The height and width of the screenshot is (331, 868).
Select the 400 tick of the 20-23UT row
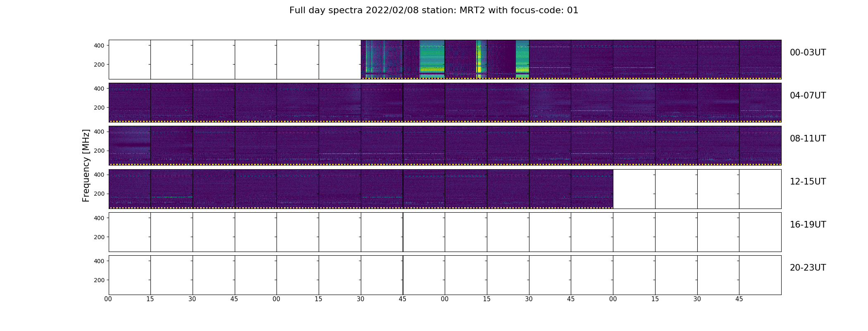(x=99, y=261)
